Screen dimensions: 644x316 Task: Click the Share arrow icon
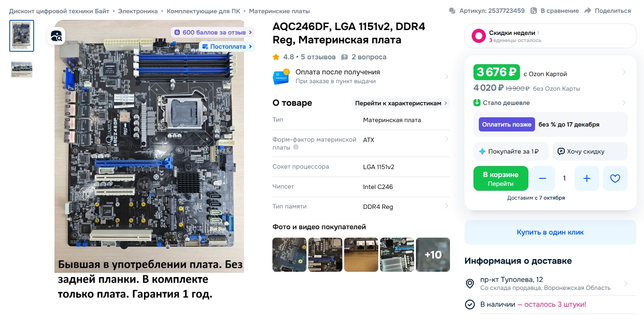(x=588, y=11)
